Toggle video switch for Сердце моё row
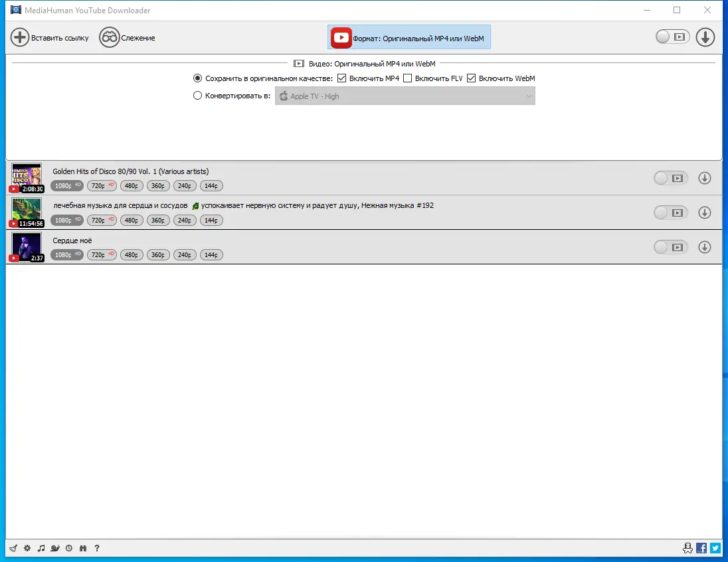The image size is (728, 562). pyautogui.click(x=670, y=247)
